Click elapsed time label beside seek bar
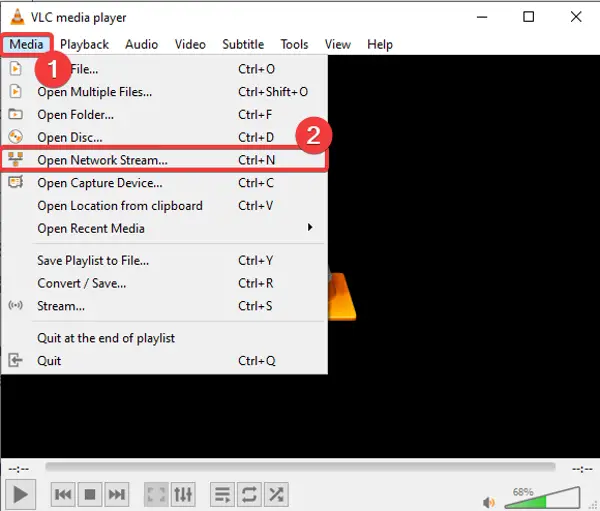The image size is (600, 511). tap(19, 469)
